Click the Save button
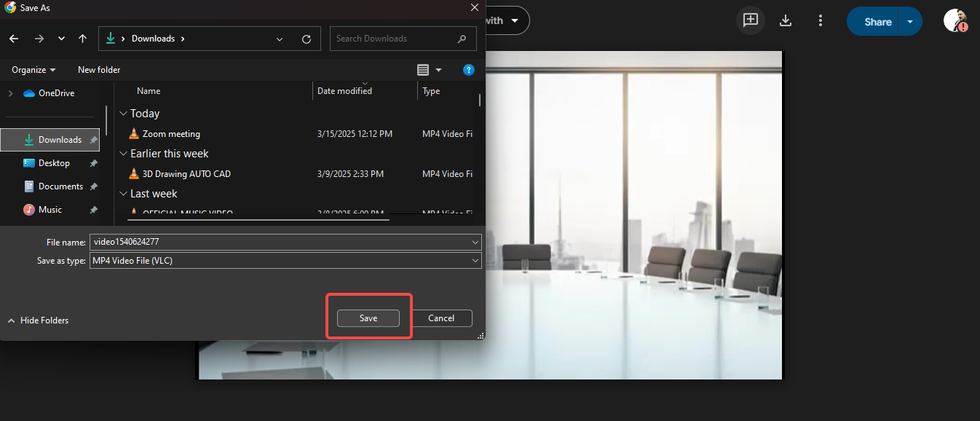The height and width of the screenshot is (421, 980). pos(368,318)
